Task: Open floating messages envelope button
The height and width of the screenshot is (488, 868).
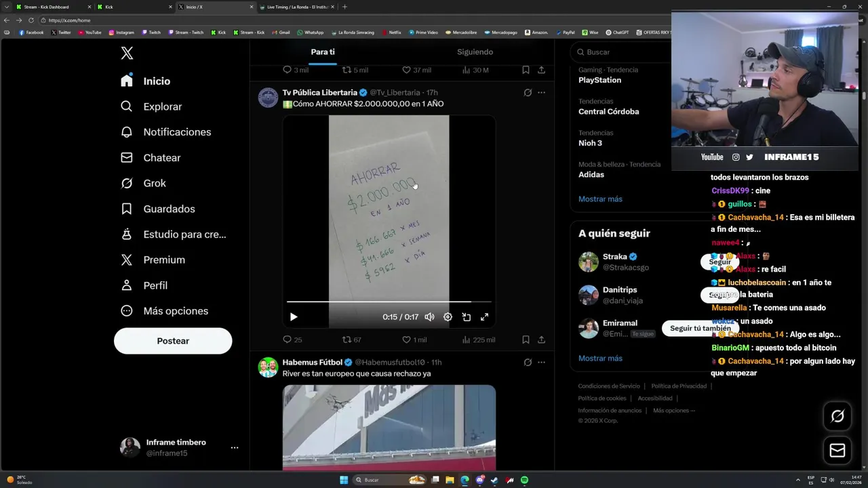Action: coord(837,451)
